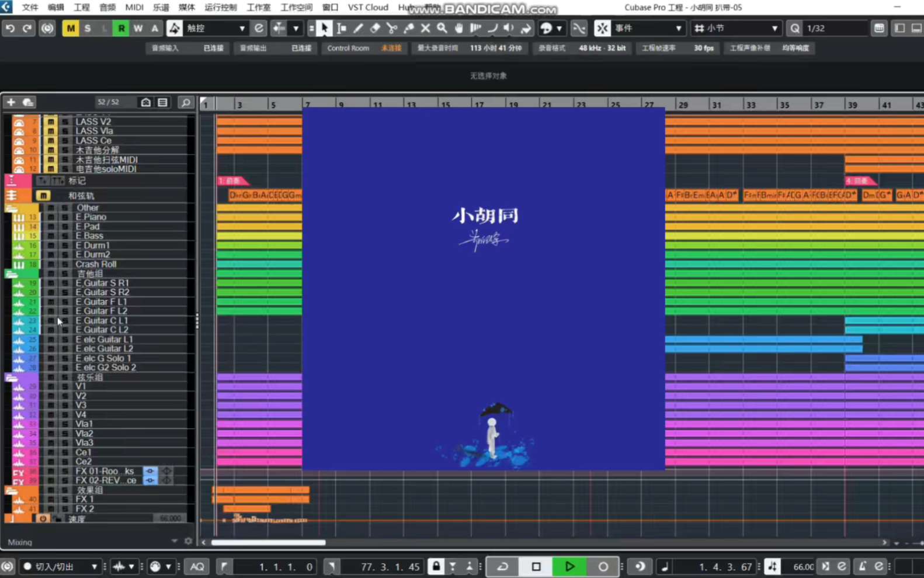Select the Glue tool
This screenshot has height=578, width=924.
pyautogui.click(x=409, y=28)
